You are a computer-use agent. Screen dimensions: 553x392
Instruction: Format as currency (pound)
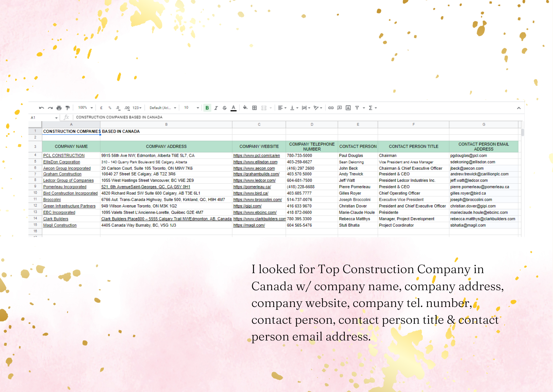coord(101,108)
